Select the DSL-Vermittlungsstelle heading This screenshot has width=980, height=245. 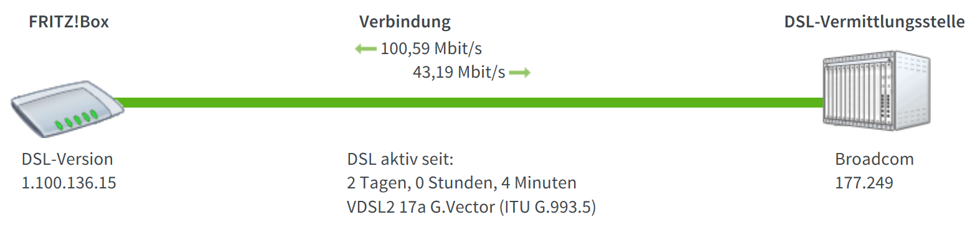pos(874,22)
